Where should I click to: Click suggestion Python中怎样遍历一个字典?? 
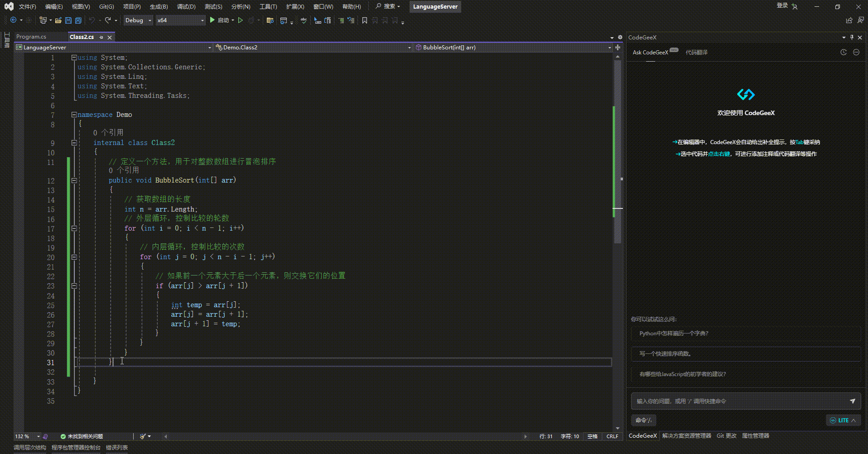coord(746,333)
